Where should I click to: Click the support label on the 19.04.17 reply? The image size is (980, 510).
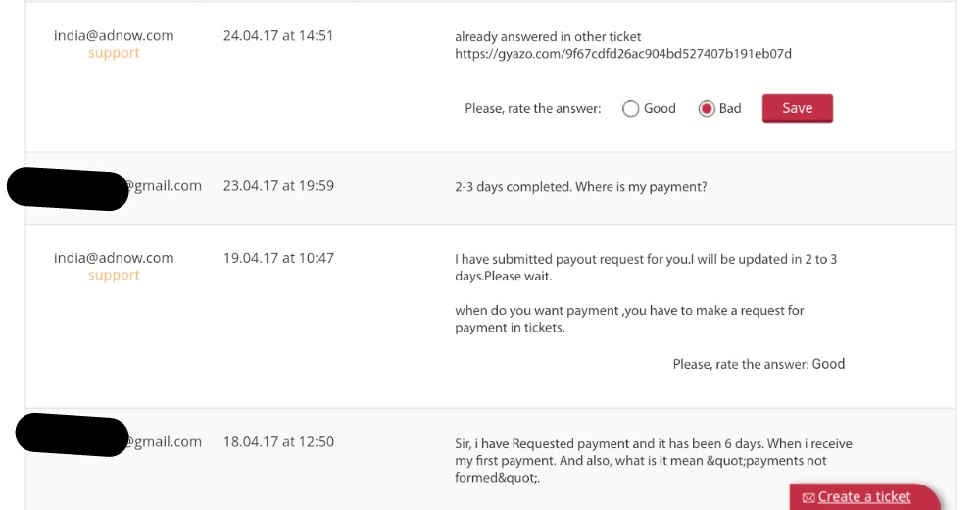[114, 276]
